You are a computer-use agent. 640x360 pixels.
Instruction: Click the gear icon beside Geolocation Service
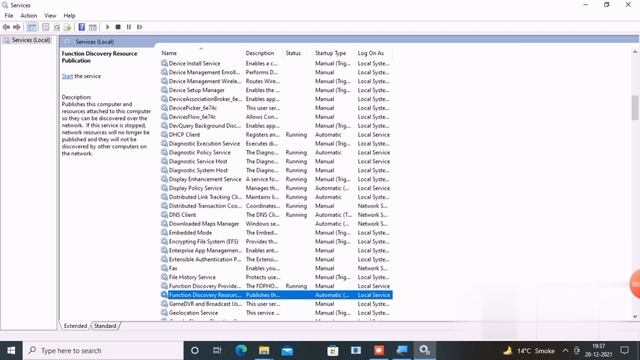click(x=164, y=313)
